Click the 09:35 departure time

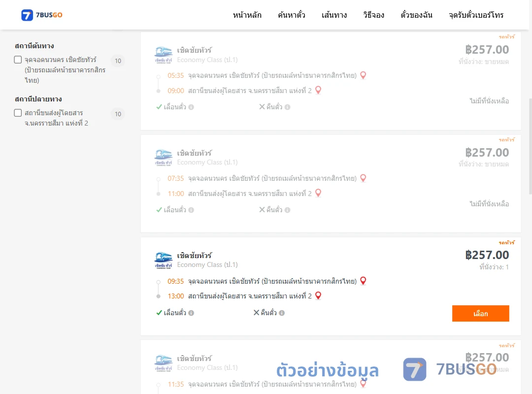pyautogui.click(x=175, y=281)
